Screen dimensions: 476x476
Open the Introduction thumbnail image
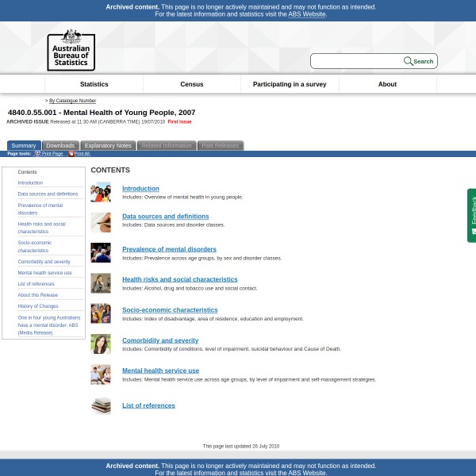point(101,192)
